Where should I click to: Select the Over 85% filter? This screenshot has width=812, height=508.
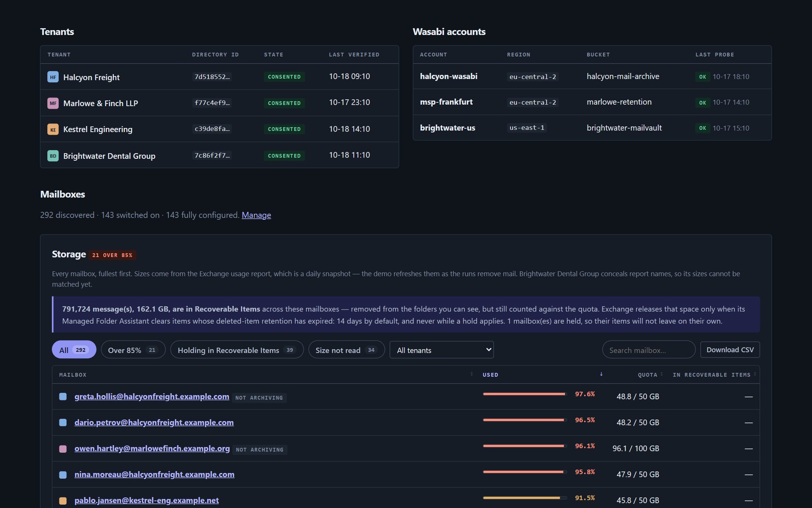pyautogui.click(x=133, y=350)
